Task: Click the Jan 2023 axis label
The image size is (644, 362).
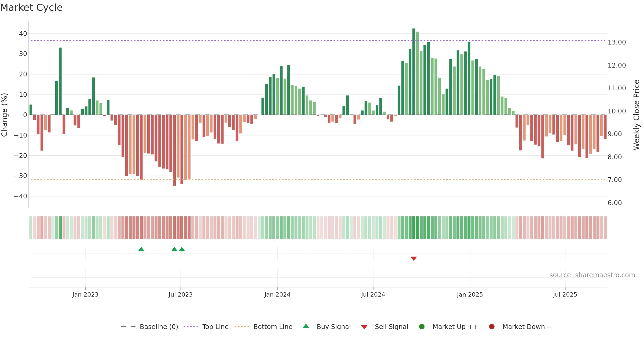Action: click(85, 294)
